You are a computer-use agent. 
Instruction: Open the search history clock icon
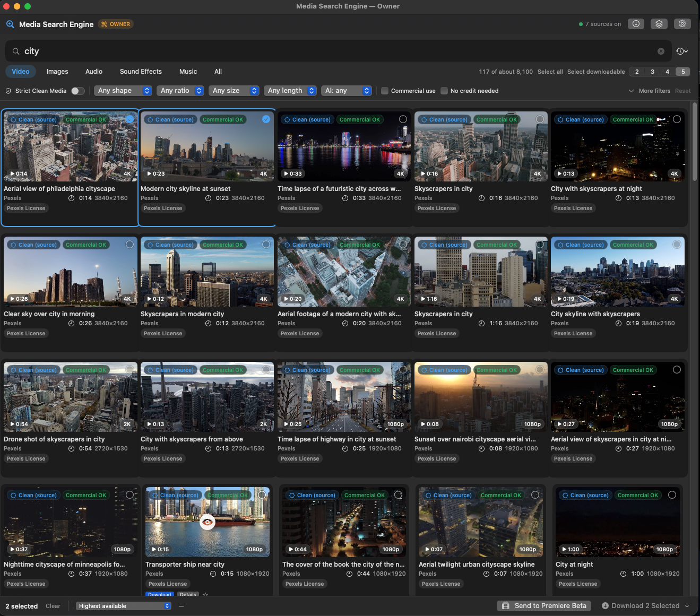[682, 51]
